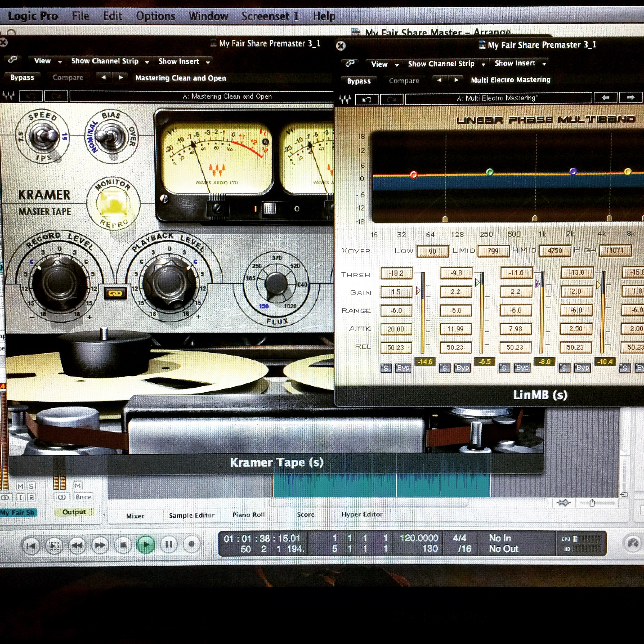Screen dimensions: 644x644
Task: Stop playback with the stop button
Action: point(123,545)
